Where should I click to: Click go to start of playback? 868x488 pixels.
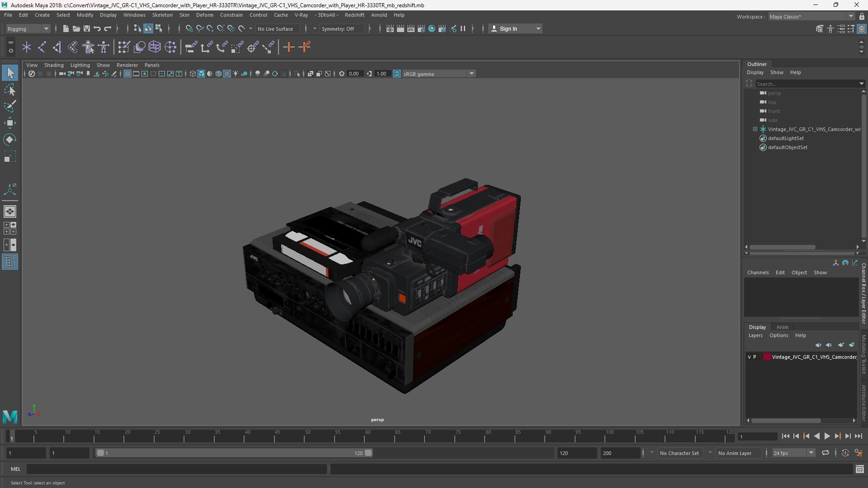tap(785, 436)
